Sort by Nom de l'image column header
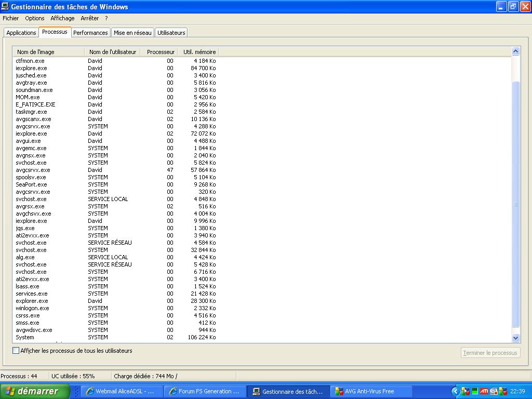Viewport: 532px width, 399px height. pos(49,52)
